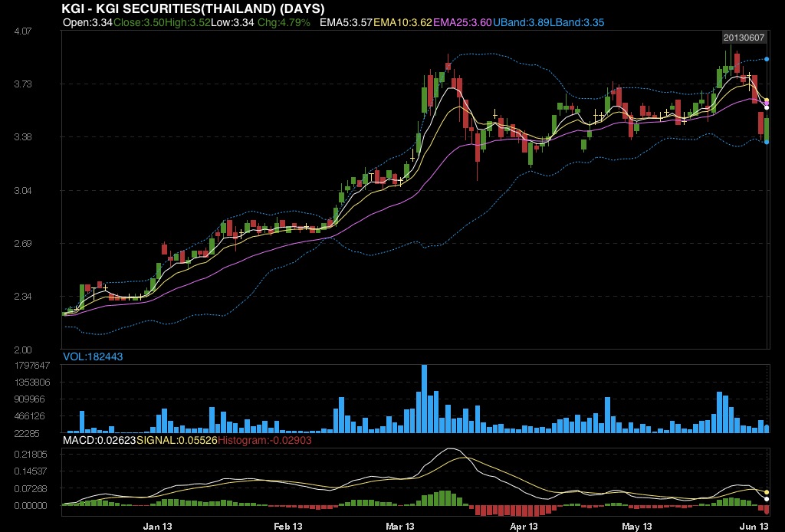Click the Histogram:-0.02903 label
Viewport: 785px width, 532px height.
264,441
